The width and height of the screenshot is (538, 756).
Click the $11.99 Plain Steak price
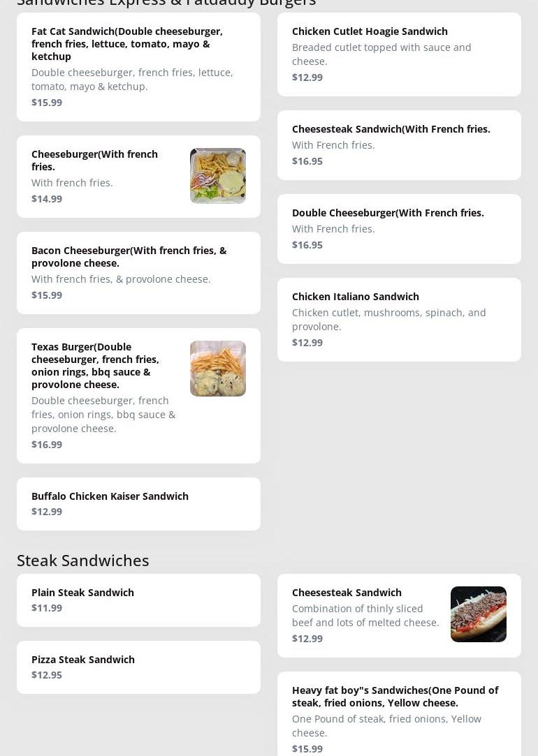[x=47, y=608]
